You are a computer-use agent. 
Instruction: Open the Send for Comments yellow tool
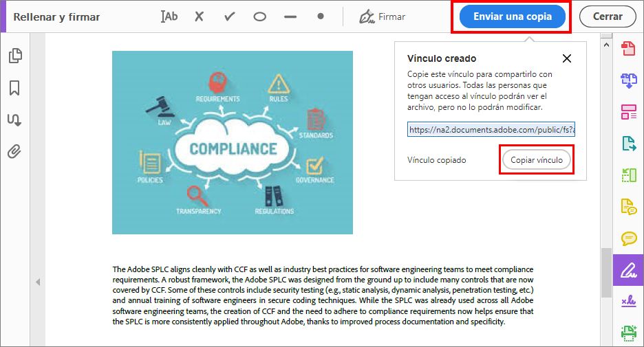[628, 207]
